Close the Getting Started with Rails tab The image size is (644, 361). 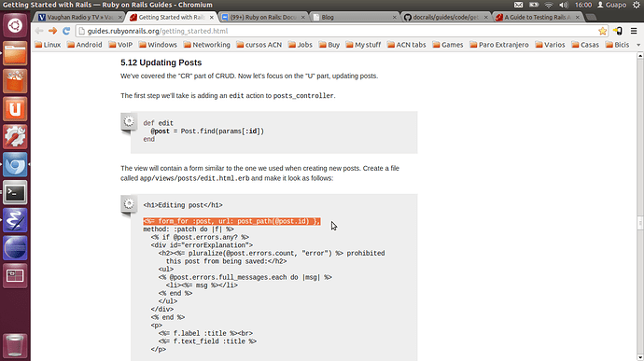212,17
